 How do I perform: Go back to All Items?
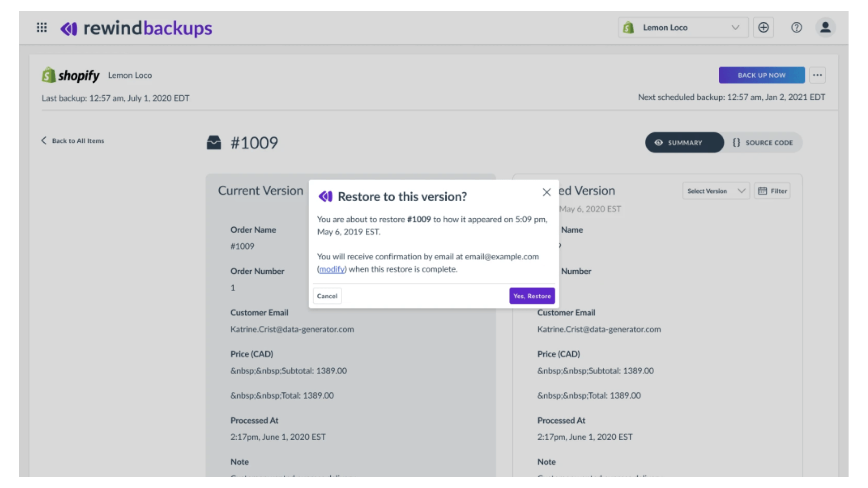(73, 141)
